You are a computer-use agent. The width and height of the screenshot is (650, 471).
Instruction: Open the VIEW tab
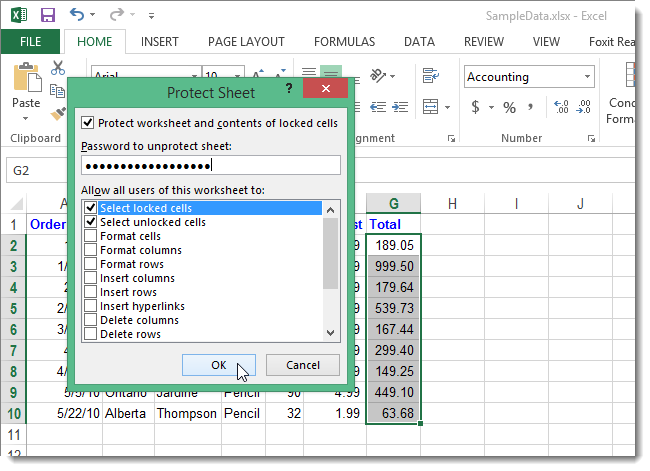pos(546,42)
